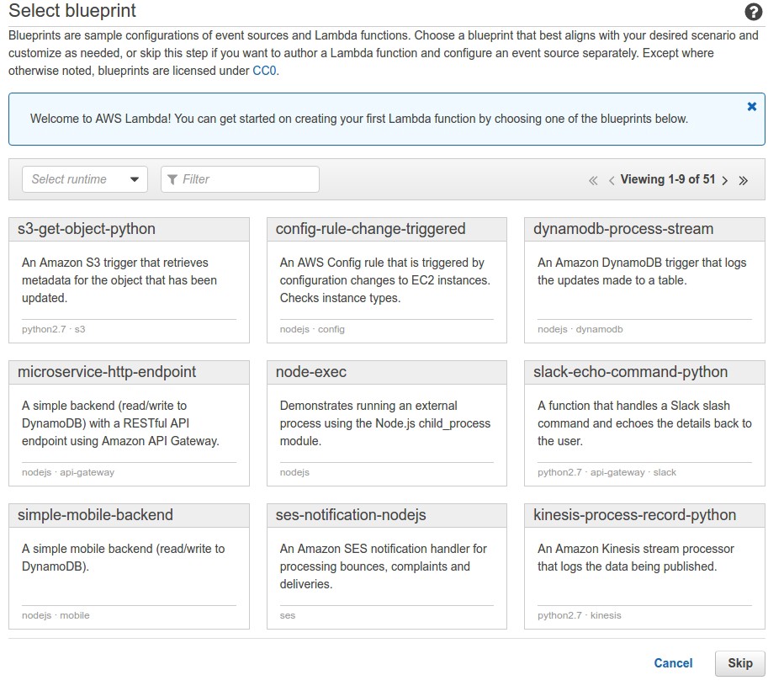
Task: Select the simple-mobile-backend blueprint
Action: pyautogui.click(x=95, y=515)
